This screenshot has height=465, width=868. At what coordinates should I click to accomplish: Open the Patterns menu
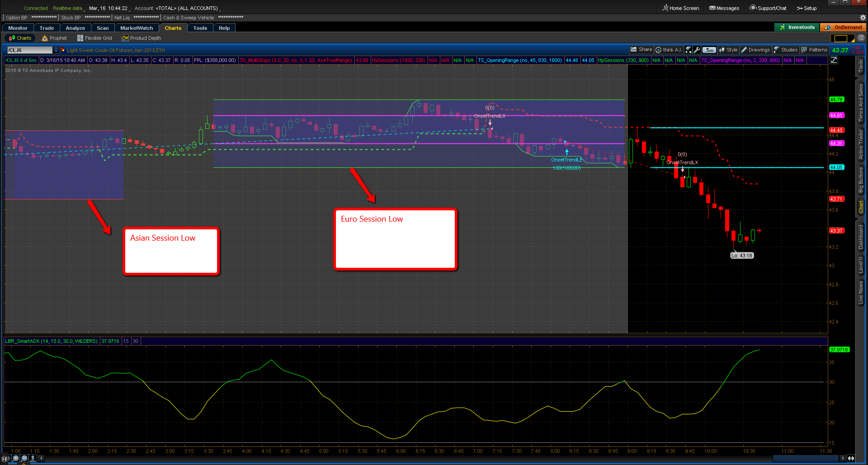coord(814,50)
